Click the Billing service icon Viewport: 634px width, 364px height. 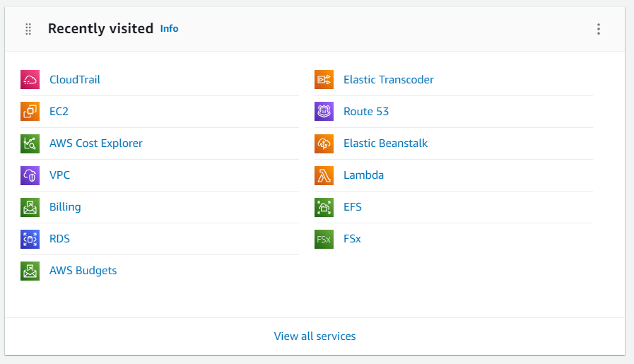tap(30, 207)
